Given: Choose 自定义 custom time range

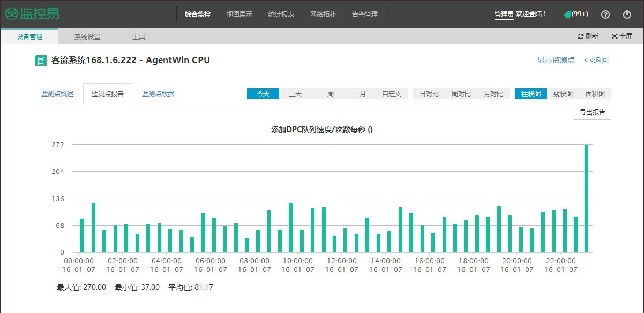Looking at the screenshot, I should (392, 94).
